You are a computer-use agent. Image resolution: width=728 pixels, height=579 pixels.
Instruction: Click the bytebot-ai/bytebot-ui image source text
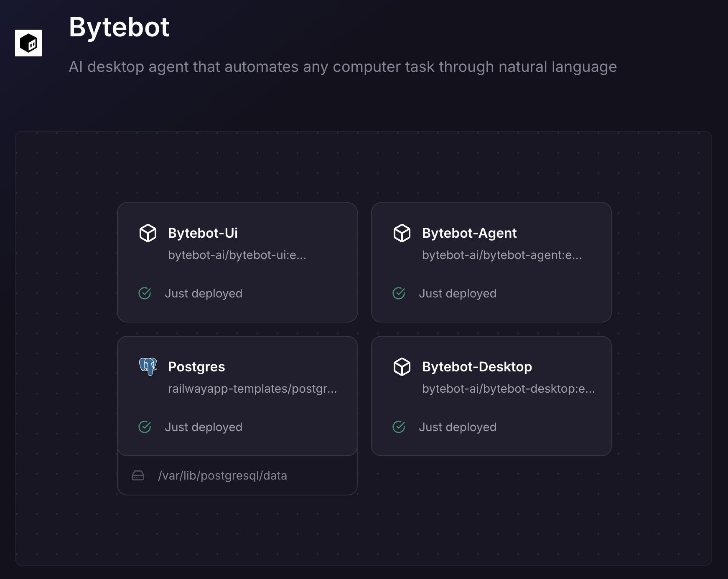pos(237,255)
